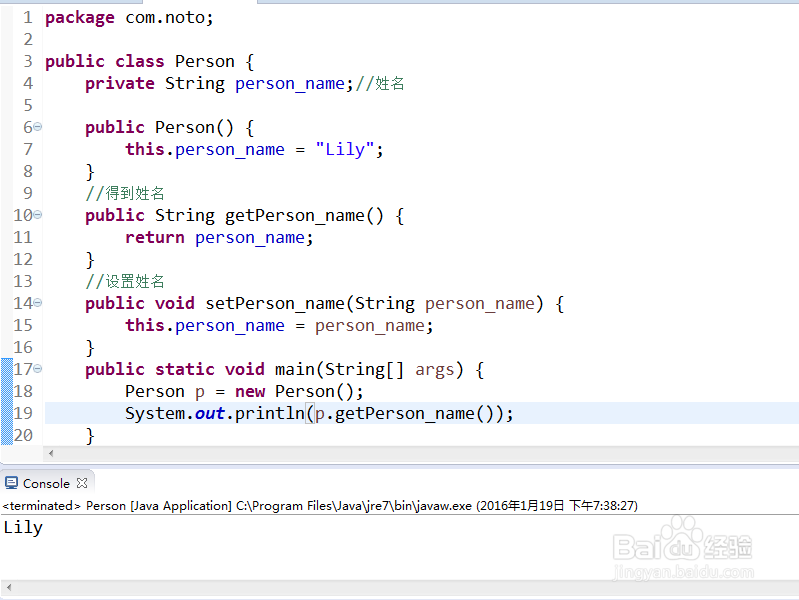Click left arrow of editor horizontal scrollbar
The width and height of the screenshot is (799, 600).
click(50, 453)
